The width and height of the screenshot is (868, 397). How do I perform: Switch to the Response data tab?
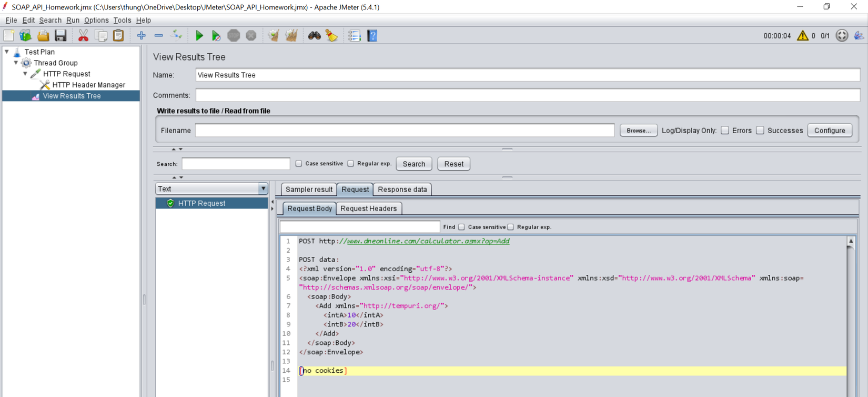pyautogui.click(x=402, y=190)
